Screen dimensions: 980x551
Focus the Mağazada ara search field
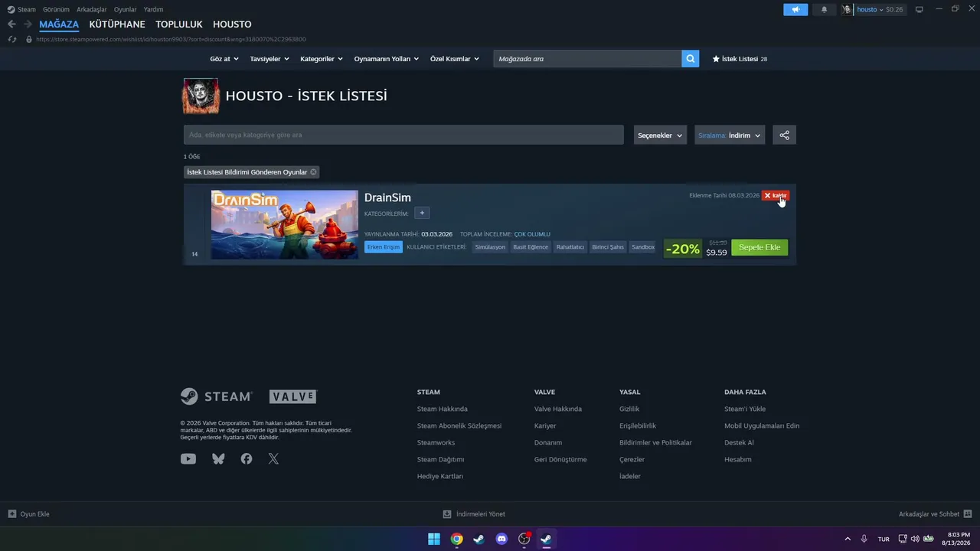click(587, 58)
